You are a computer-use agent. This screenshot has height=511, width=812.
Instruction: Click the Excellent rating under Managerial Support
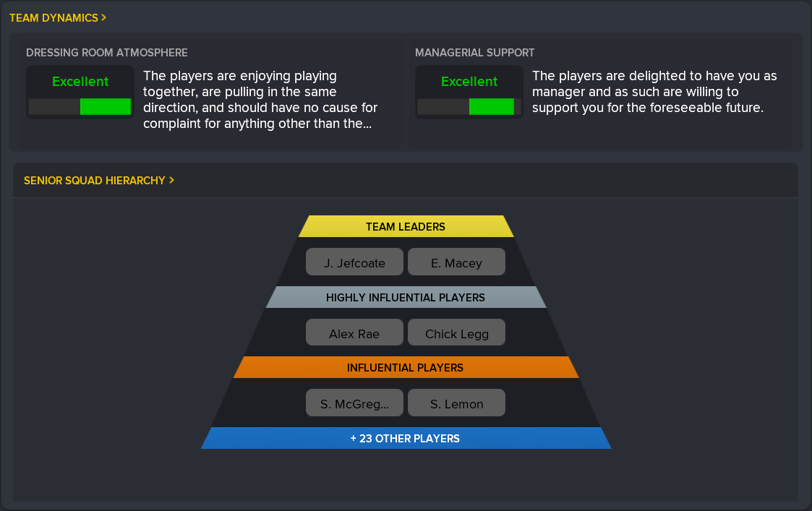469,82
